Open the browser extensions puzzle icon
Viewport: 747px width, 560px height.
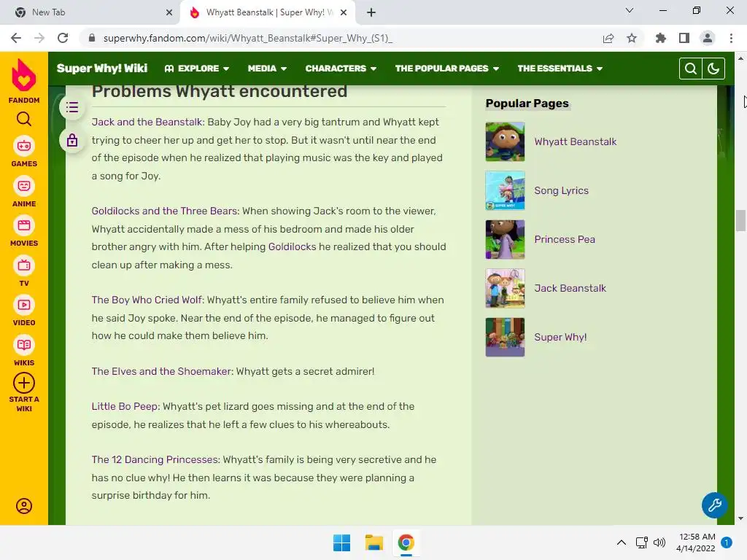tap(661, 38)
